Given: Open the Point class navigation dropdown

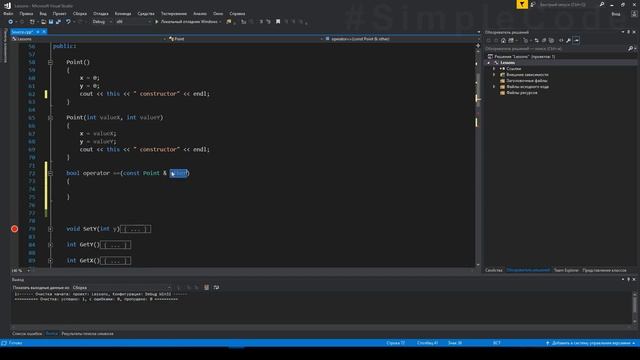Looking at the screenshot, I should coord(245,39).
